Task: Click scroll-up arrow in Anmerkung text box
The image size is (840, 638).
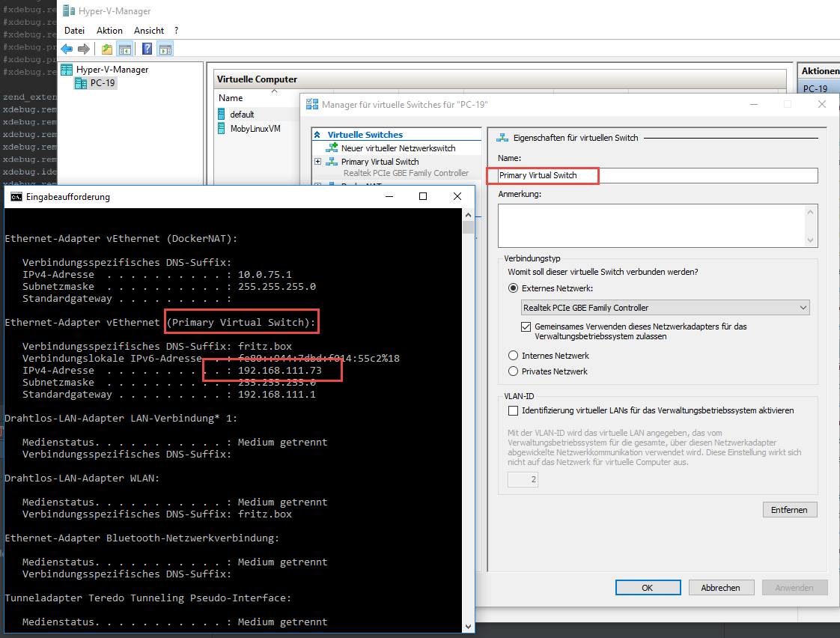Action: [x=810, y=212]
